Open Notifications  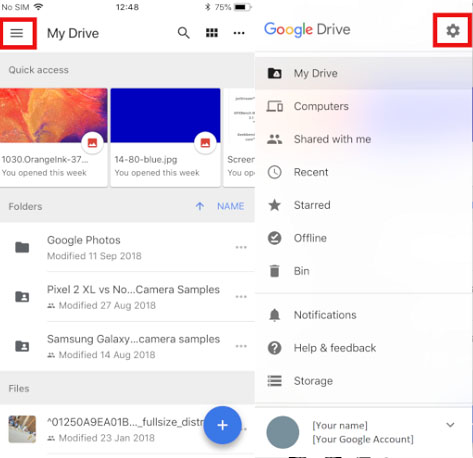(364, 315)
